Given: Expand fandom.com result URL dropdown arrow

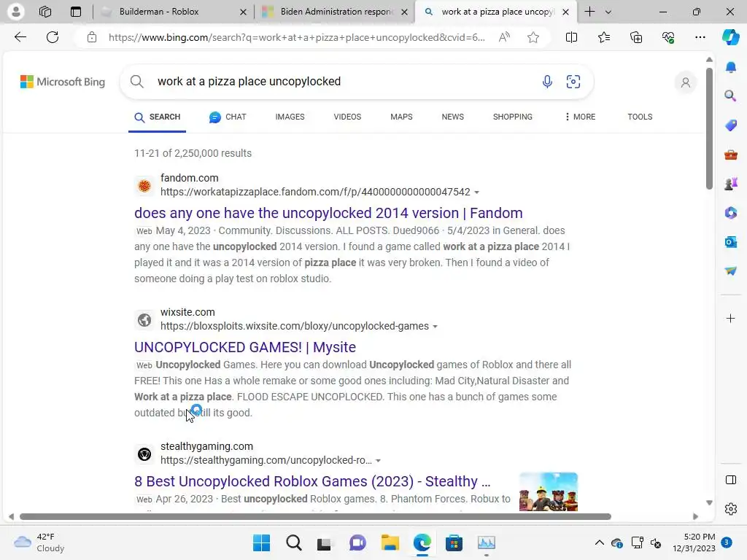Looking at the screenshot, I should [x=477, y=192].
